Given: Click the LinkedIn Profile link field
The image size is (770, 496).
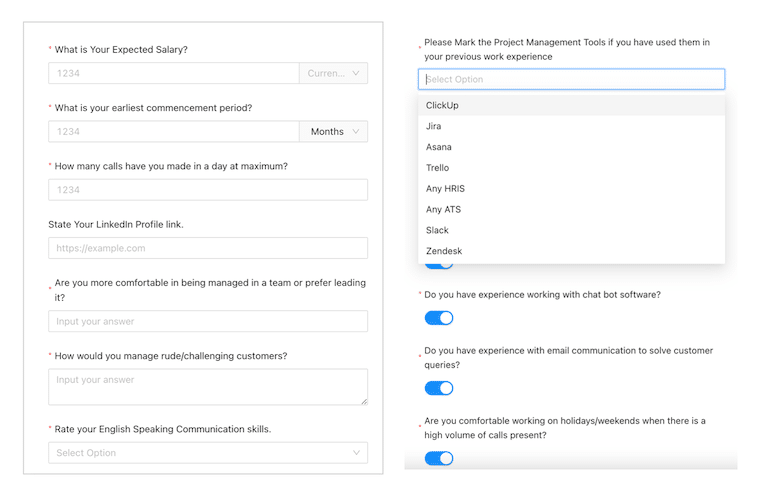Looking at the screenshot, I should pos(208,248).
